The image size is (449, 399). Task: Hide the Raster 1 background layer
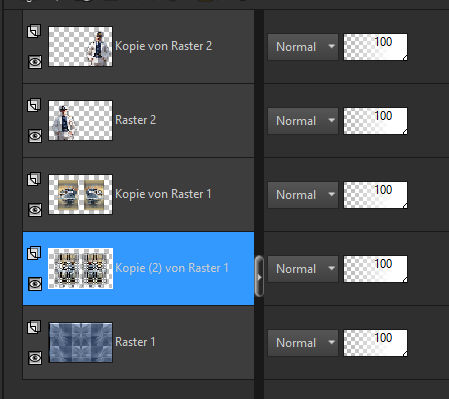[x=35, y=358]
